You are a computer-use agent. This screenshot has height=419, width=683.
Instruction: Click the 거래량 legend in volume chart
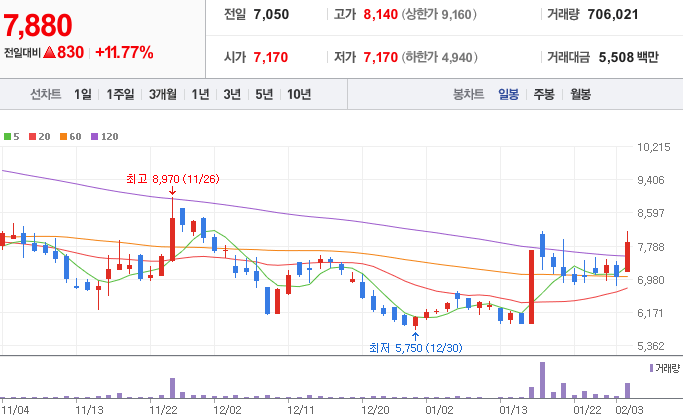coord(665,368)
